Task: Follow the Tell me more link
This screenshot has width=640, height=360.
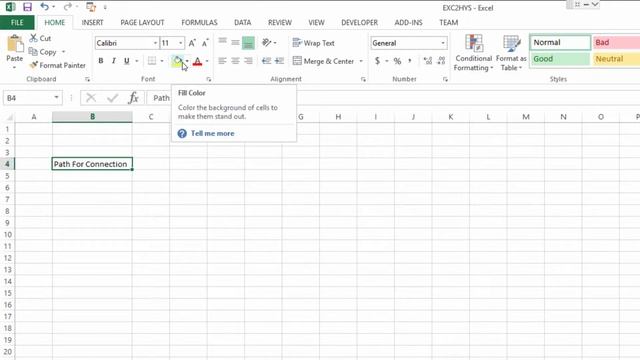Action: [x=213, y=133]
